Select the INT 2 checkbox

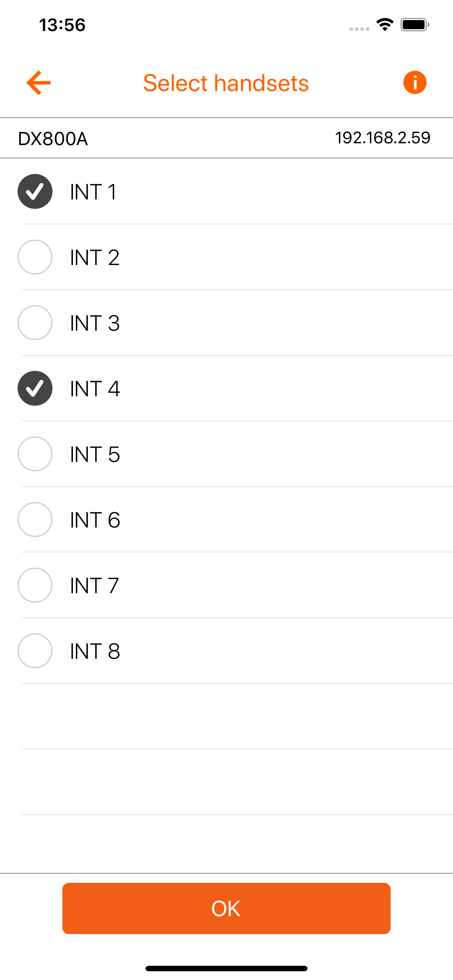tap(35, 257)
